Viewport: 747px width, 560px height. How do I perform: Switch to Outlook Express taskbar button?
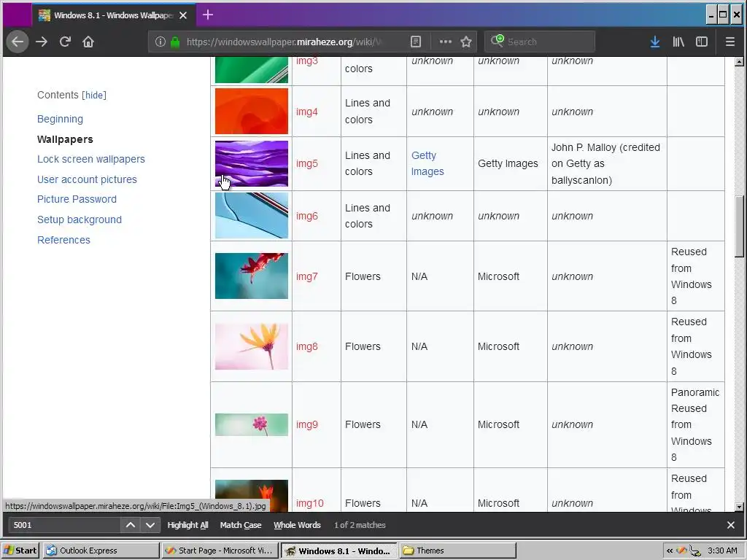point(101,551)
